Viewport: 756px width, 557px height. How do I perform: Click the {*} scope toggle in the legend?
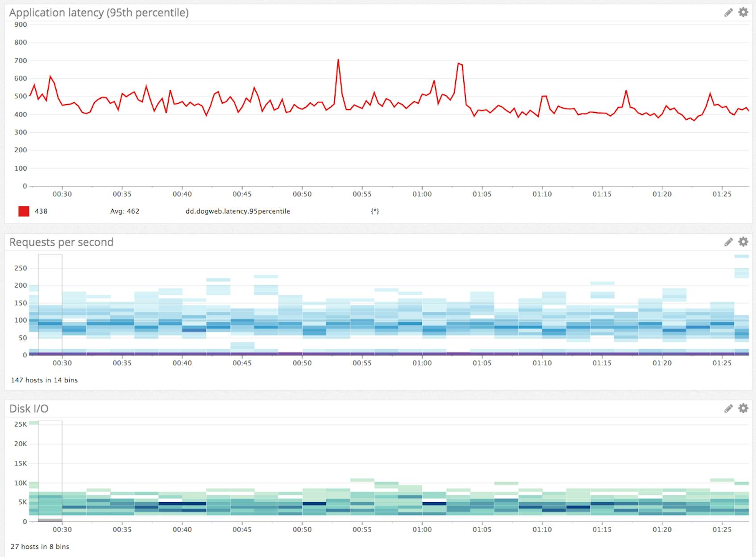(376, 211)
